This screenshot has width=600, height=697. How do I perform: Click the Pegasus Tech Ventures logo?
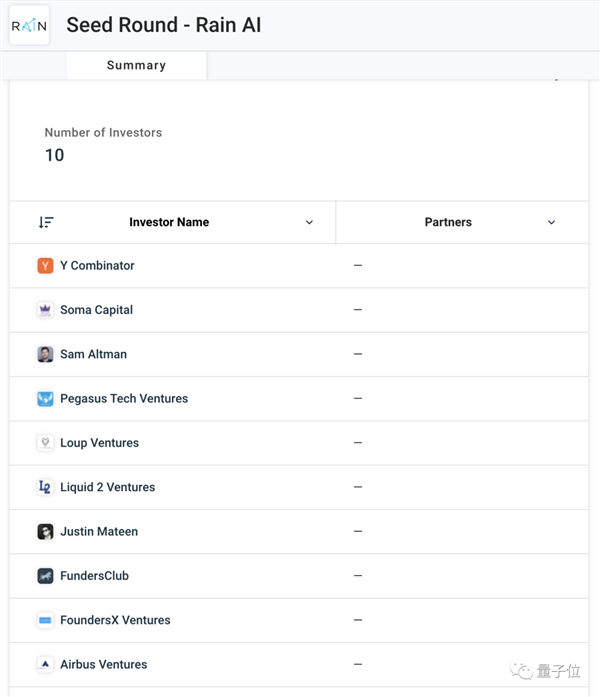45,399
